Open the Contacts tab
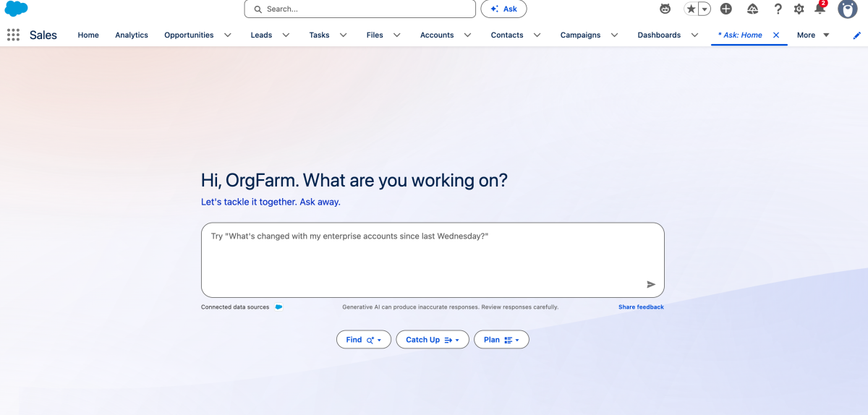 pyautogui.click(x=507, y=35)
